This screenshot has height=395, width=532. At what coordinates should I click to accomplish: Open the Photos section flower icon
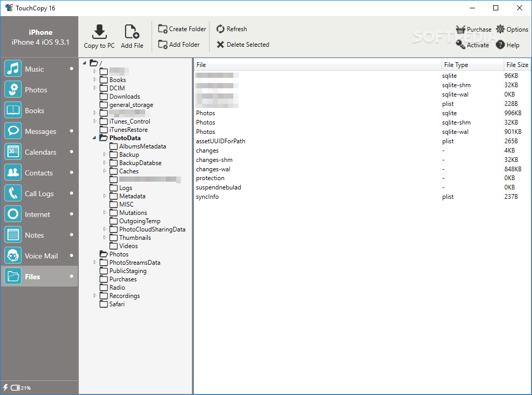pyautogui.click(x=13, y=89)
